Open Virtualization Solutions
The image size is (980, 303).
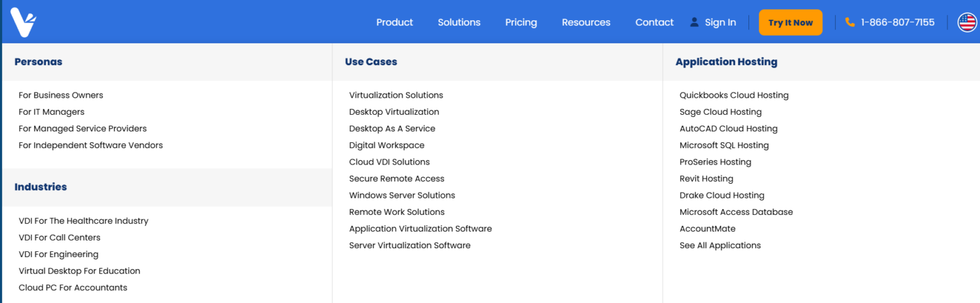[x=396, y=95]
